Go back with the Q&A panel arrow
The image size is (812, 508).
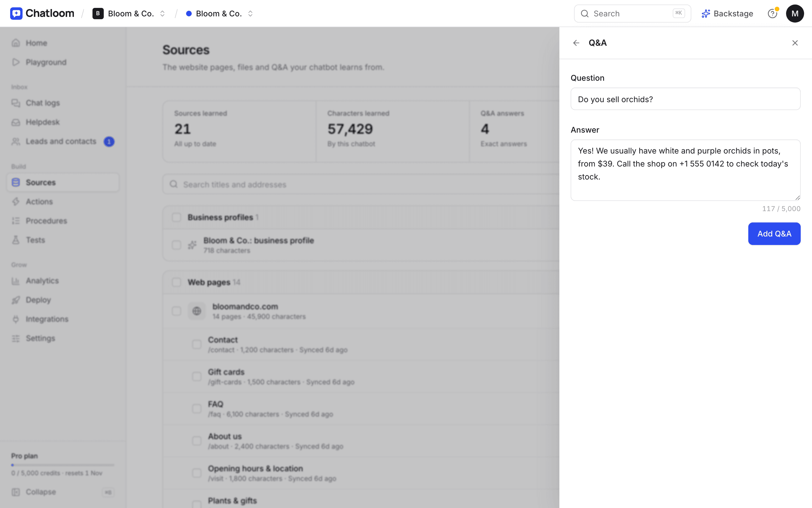coord(576,43)
